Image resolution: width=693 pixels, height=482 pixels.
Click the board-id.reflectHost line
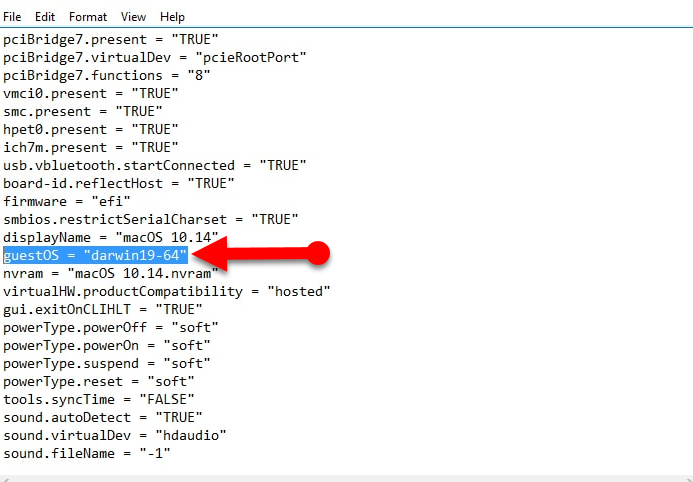pos(118,183)
